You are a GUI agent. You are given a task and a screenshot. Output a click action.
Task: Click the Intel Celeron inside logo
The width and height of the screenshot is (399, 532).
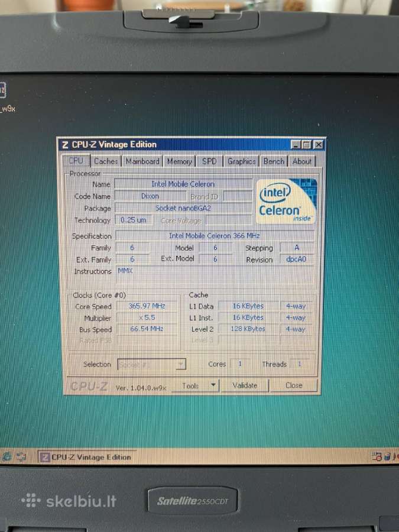point(286,202)
